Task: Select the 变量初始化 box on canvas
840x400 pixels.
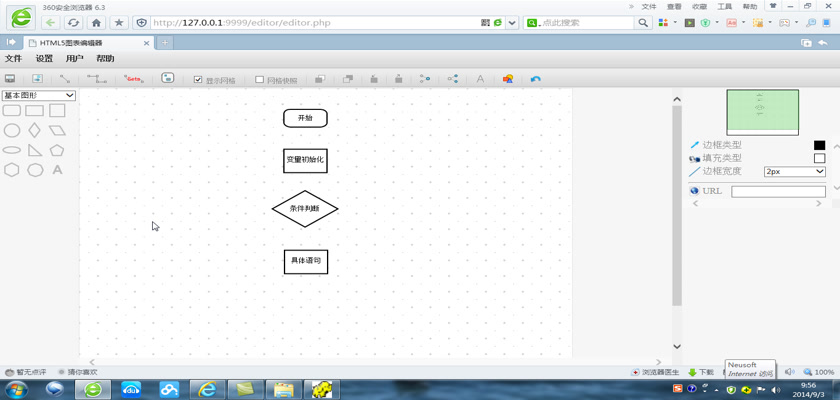Action: click(x=305, y=161)
